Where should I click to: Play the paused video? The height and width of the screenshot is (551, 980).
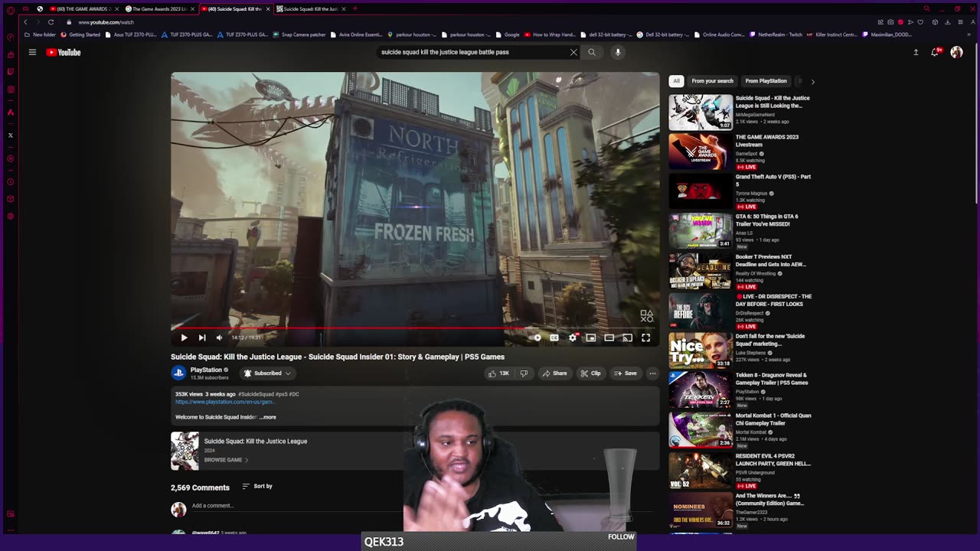click(x=184, y=337)
